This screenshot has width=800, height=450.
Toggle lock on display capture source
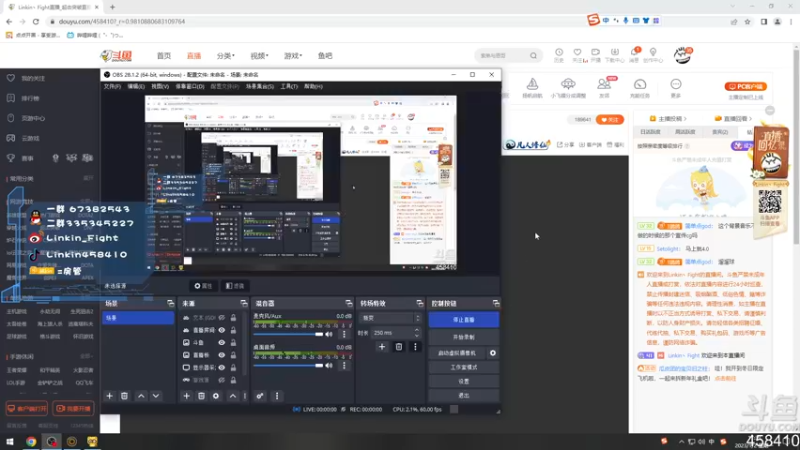click(x=233, y=367)
